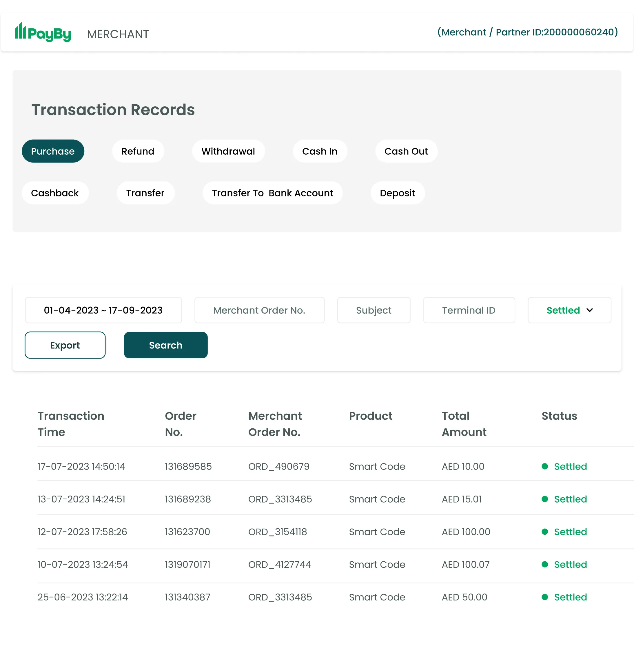The height and width of the screenshot is (672, 634).
Task: Click the Subject search field
Action: (x=373, y=310)
